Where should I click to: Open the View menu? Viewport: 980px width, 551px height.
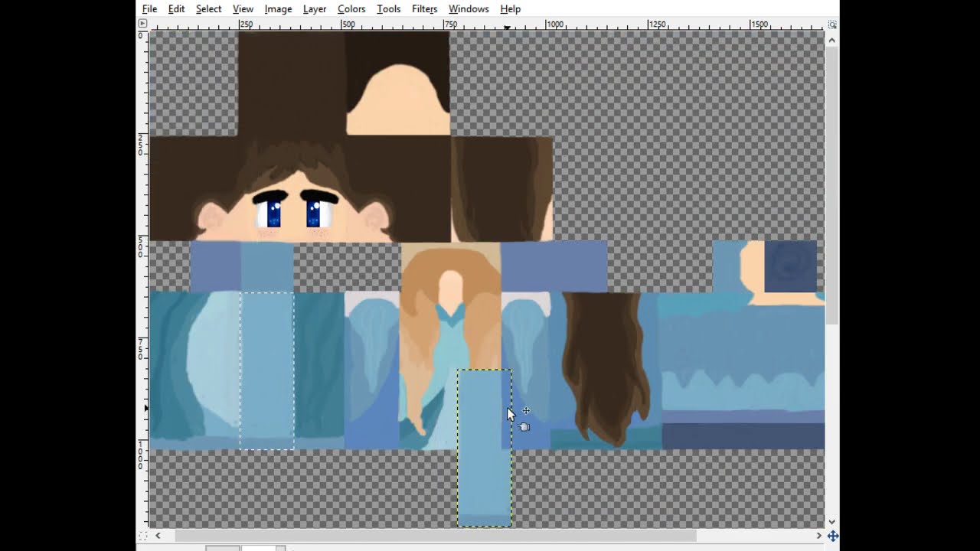[243, 9]
